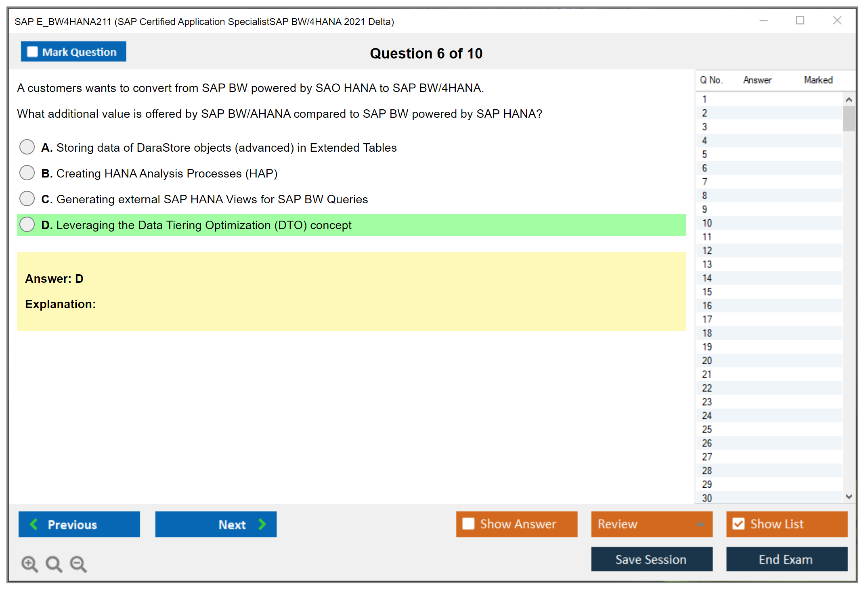The width and height of the screenshot is (868, 593).
Task: Expand the Review dropdown arrow
Action: point(700,524)
